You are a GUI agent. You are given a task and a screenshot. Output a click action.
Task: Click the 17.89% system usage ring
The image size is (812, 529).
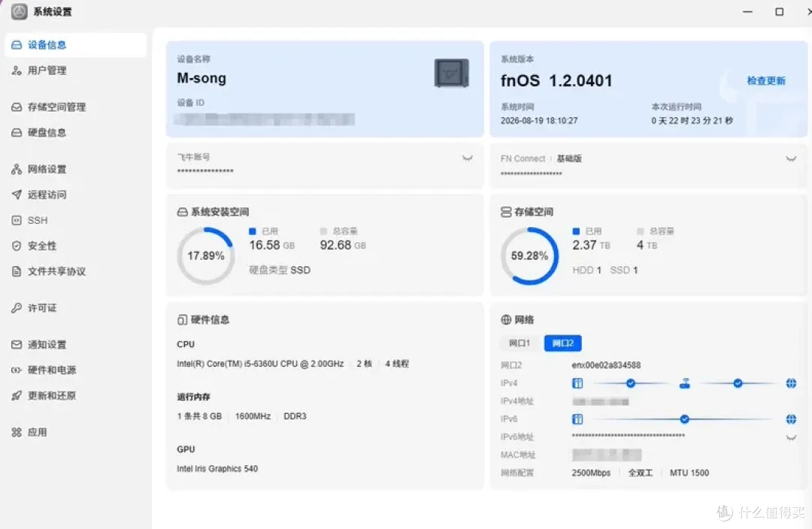pyautogui.click(x=205, y=255)
